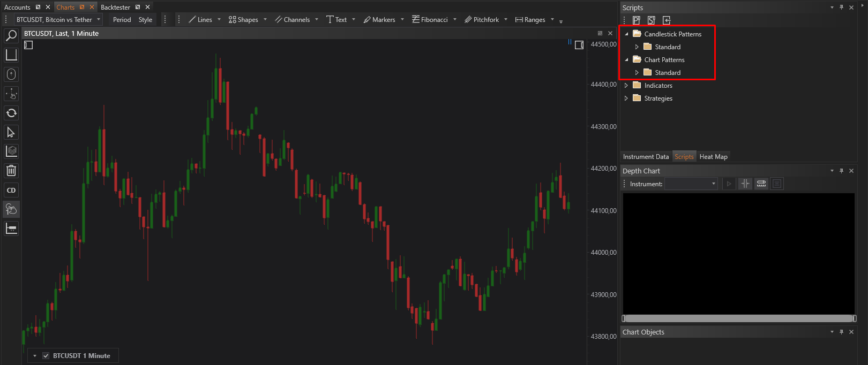Pin the Scripts panel

coord(841,7)
